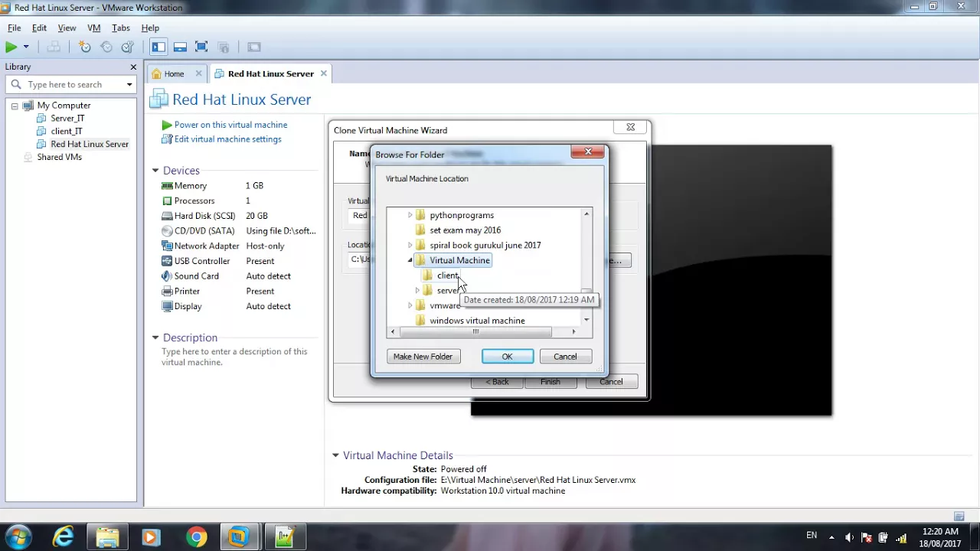Select Shared VMs in the Library

(59, 157)
